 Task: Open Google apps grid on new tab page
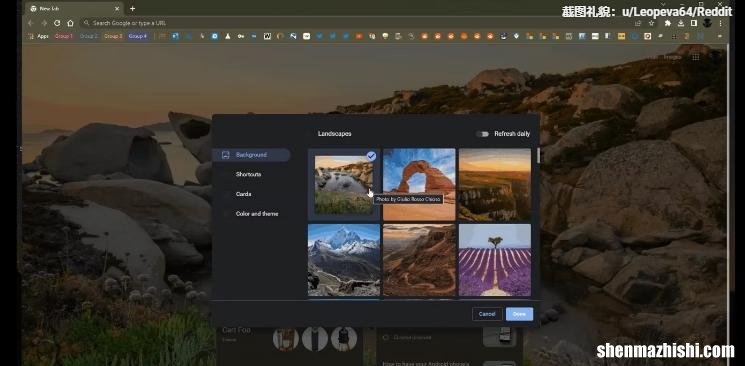[696, 57]
